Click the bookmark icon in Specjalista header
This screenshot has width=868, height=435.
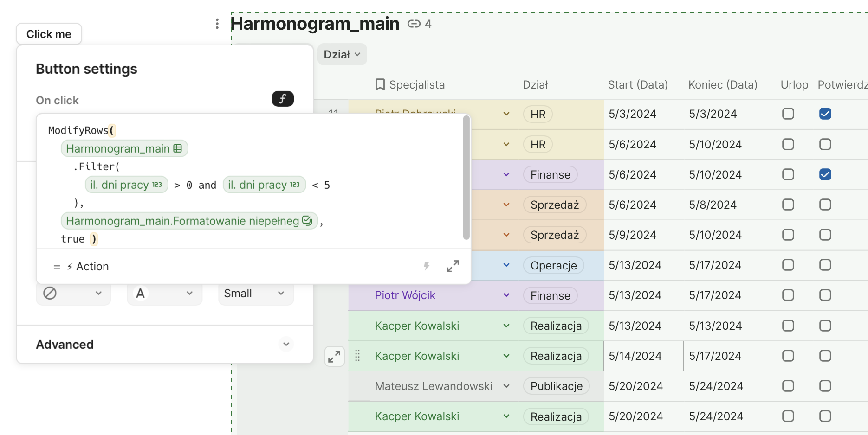coord(380,84)
